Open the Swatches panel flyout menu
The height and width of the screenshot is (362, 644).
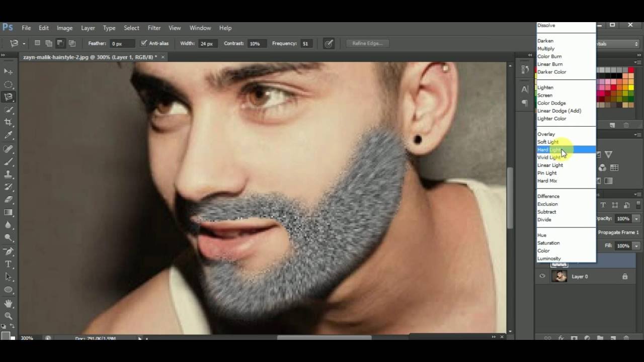pos(638,61)
